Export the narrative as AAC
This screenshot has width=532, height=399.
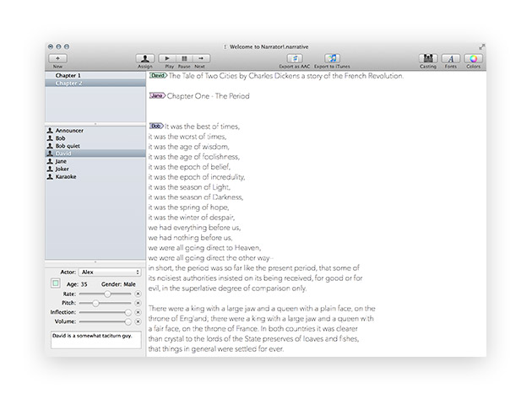(x=295, y=59)
